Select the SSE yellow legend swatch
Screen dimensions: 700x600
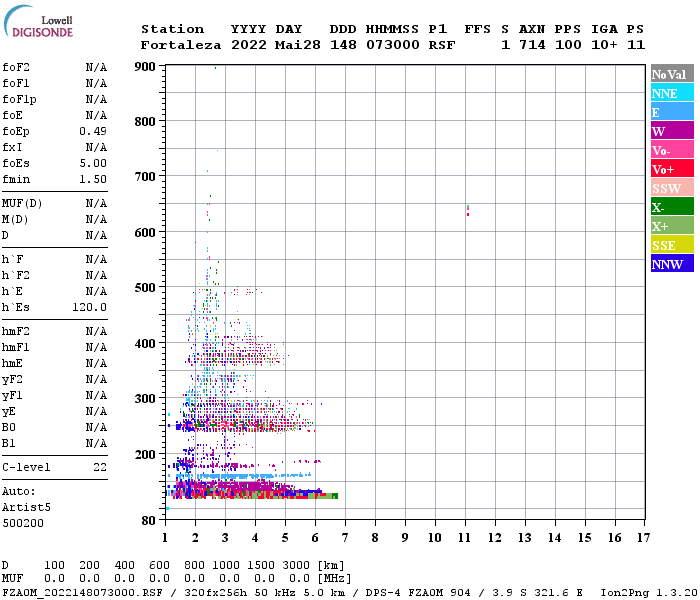pyautogui.click(x=672, y=245)
